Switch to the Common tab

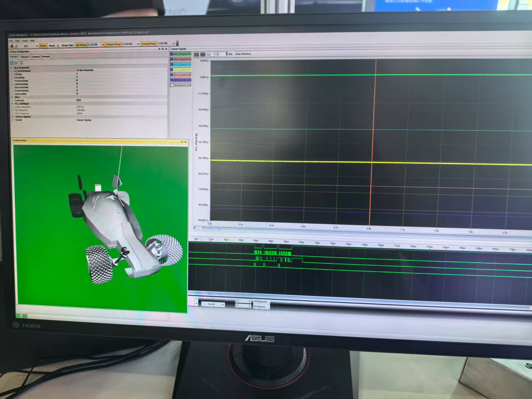click(x=36, y=57)
